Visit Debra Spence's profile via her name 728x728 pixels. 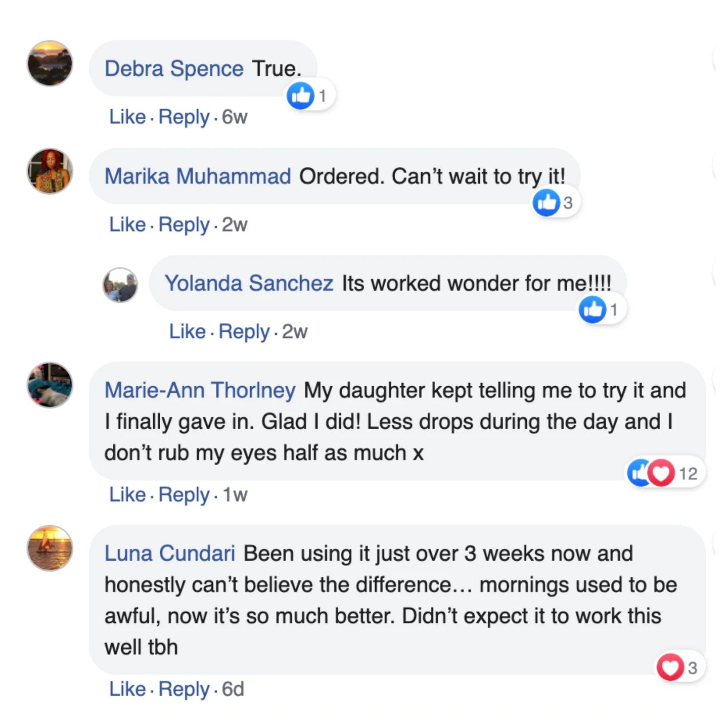point(174,69)
